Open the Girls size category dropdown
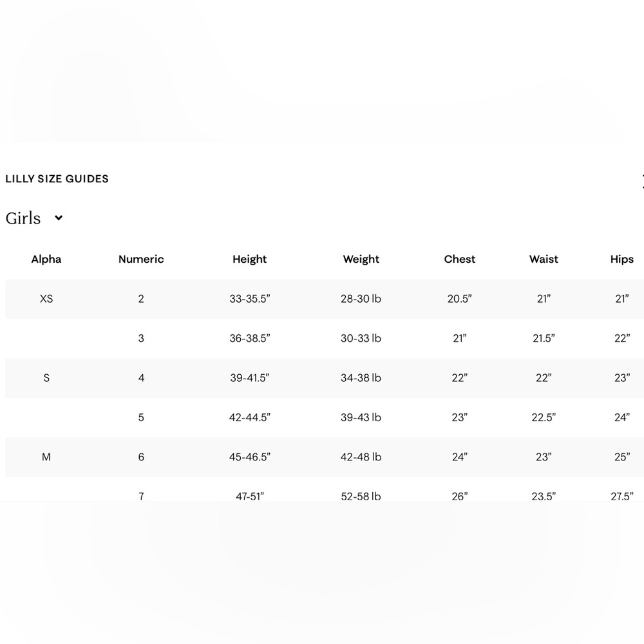The image size is (644, 644). pyautogui.click(x=34, y=218)
